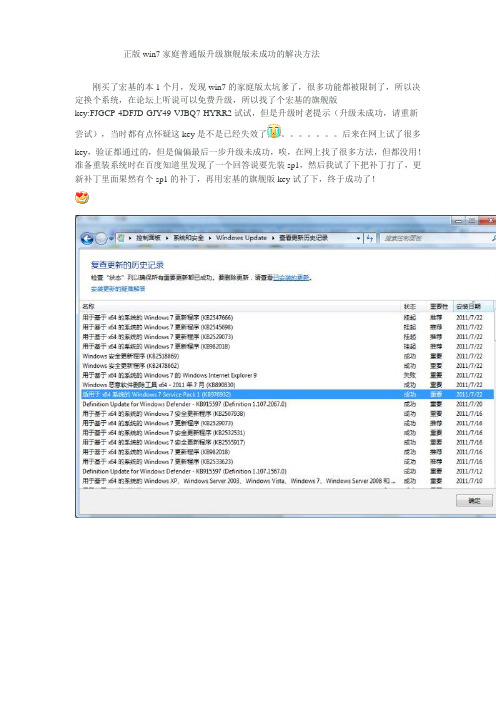Maximize the Windows Update history window
Viewport: 496px width, 702px height.
[471, 220]
